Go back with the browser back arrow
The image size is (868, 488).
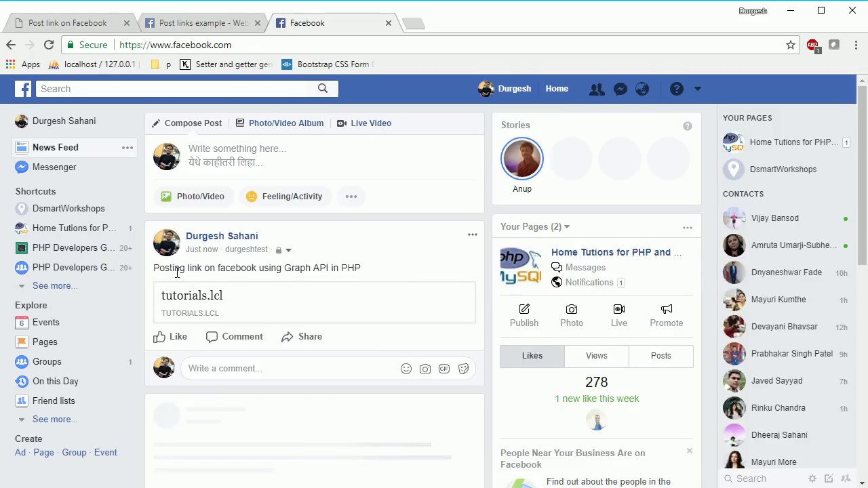coord(11,45)
